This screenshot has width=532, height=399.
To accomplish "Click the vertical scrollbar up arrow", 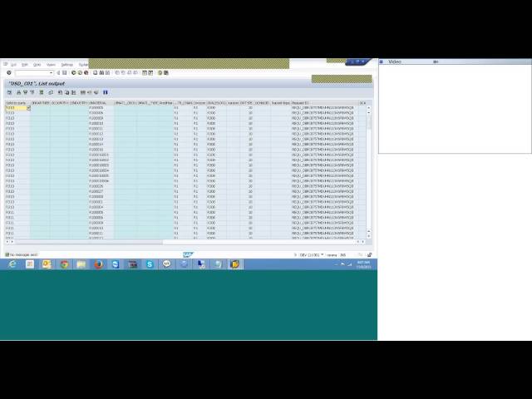I will pos(369,107).
